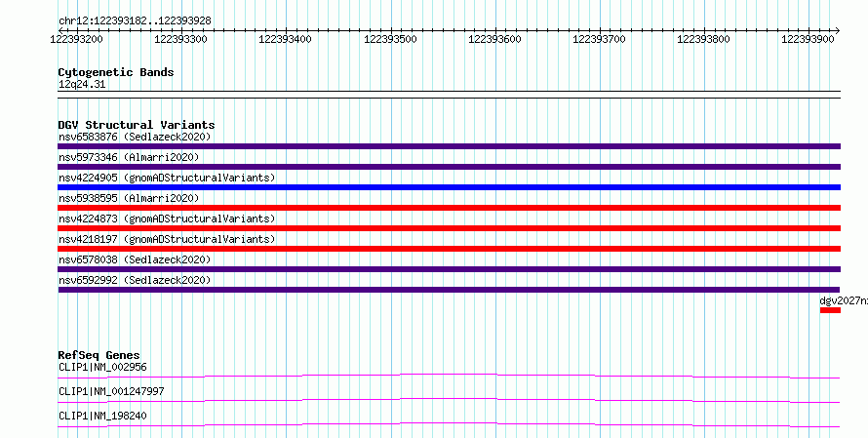Click the red bar under nsv5938595
This screenshot has height=438, width=868.
coord(449,208)
